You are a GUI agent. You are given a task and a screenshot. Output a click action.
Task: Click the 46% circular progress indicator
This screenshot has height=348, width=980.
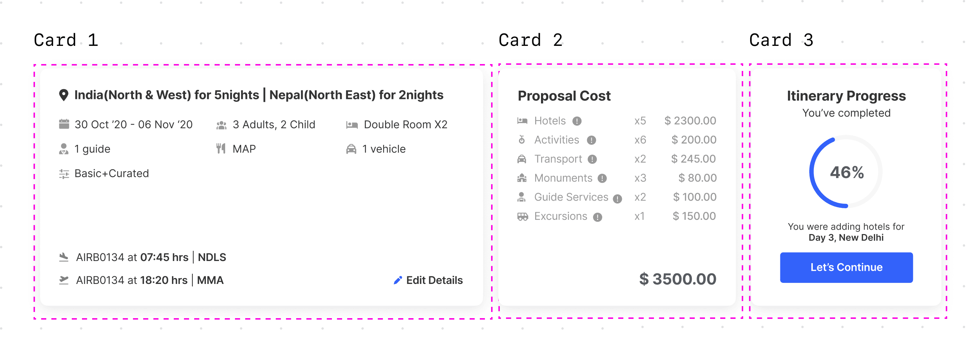click(x=846, y=172)
